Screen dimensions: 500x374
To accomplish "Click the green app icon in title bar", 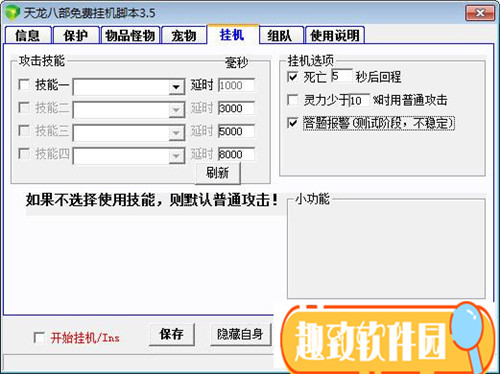I will pyautogui.click(x=13, y=13).
